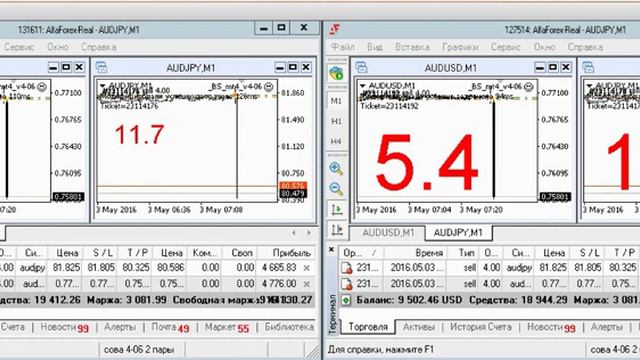
Task: Click profit value 4 776.00
Action: coord(279,283)
